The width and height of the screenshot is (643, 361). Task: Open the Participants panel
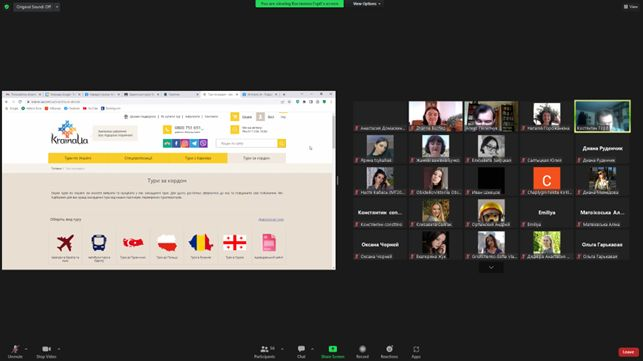tap(265, 351)
